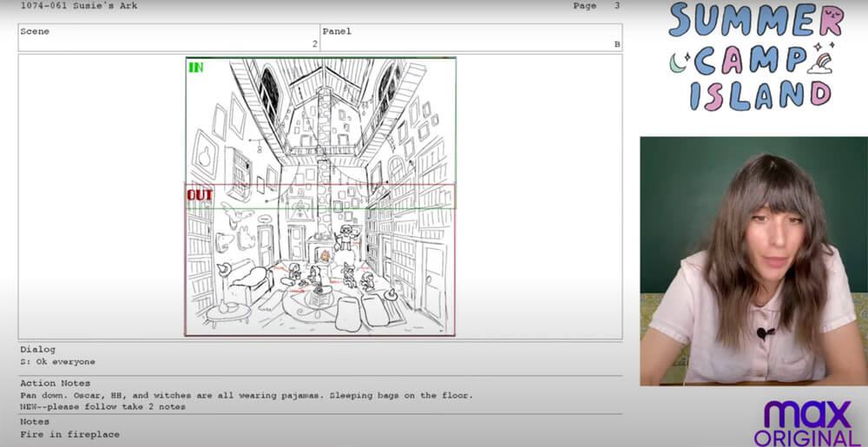Click the green IN camera label
Viewport: 868px width, 447px height.
196,68
